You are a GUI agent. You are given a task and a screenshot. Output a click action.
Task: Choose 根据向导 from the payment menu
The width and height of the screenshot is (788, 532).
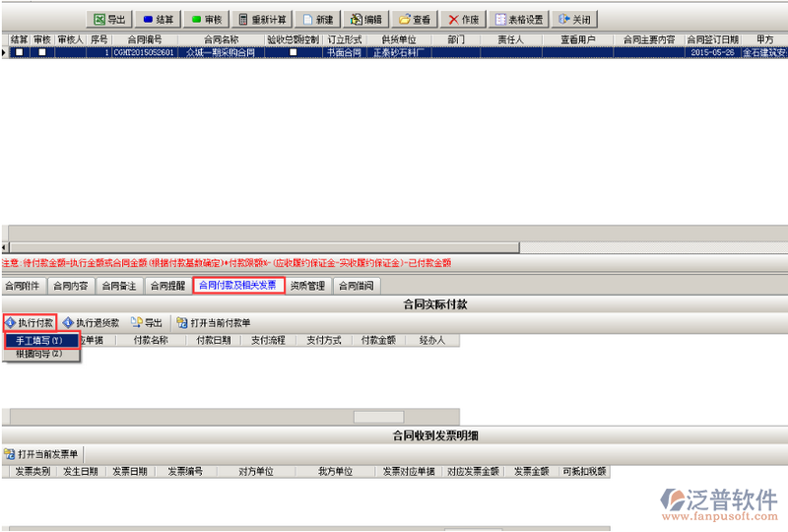39,353
